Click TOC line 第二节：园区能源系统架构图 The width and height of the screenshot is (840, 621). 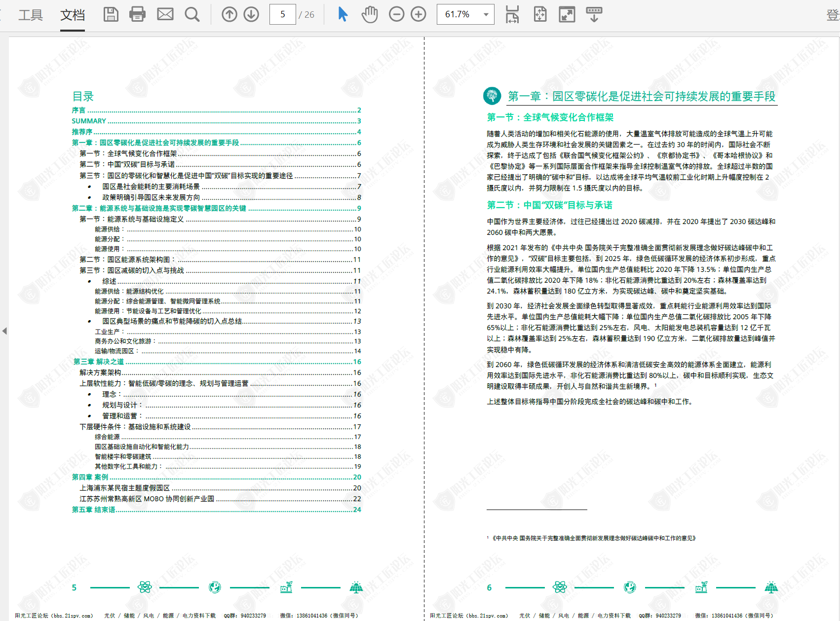(x=220, y=259)
